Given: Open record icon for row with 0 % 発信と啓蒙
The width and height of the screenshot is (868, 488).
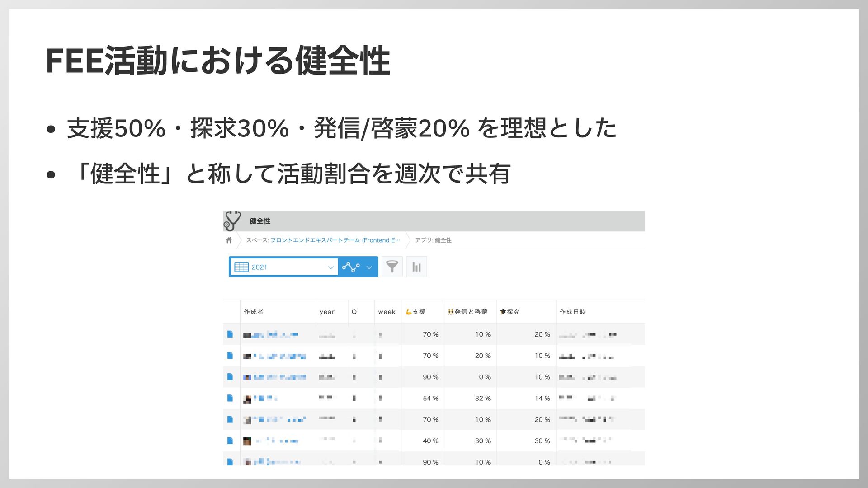Looking at the screenshot, I should click(230, 377).
